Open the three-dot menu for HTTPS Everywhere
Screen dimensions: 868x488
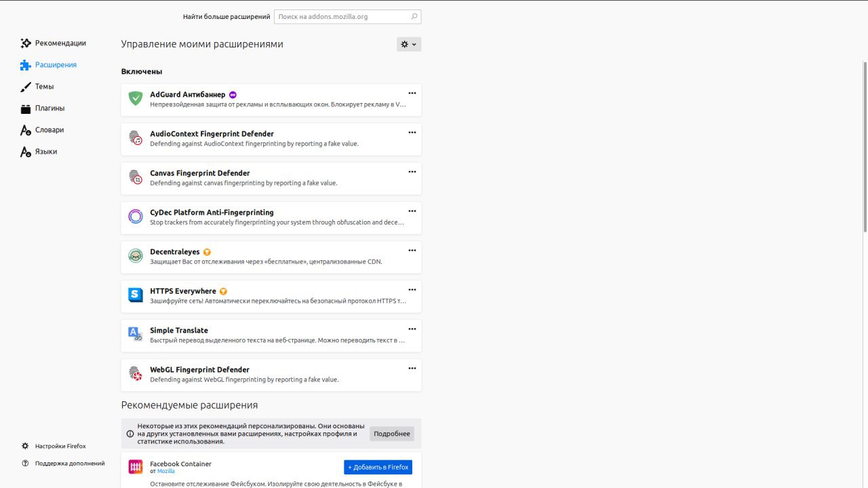(412, 289)
